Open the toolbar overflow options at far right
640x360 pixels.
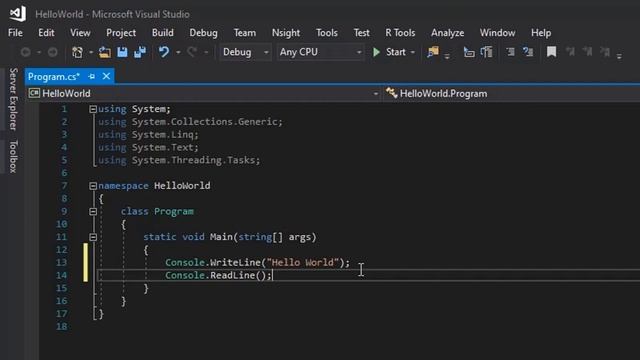pos(619,56)
